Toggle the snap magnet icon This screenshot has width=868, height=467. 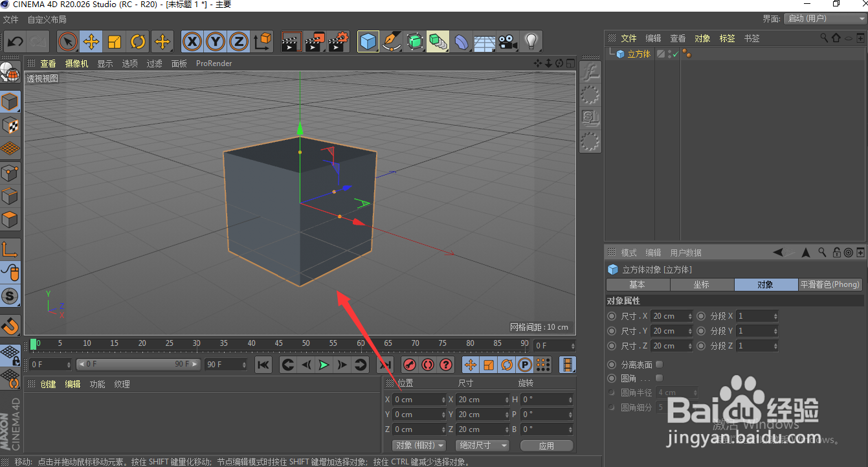[10, 326]
